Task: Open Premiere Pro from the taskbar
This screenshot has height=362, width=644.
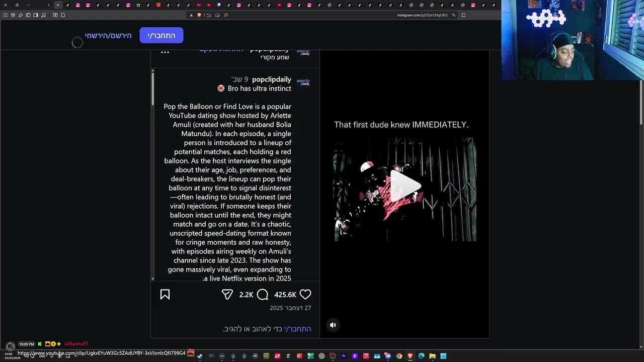Action: [344, 356]
